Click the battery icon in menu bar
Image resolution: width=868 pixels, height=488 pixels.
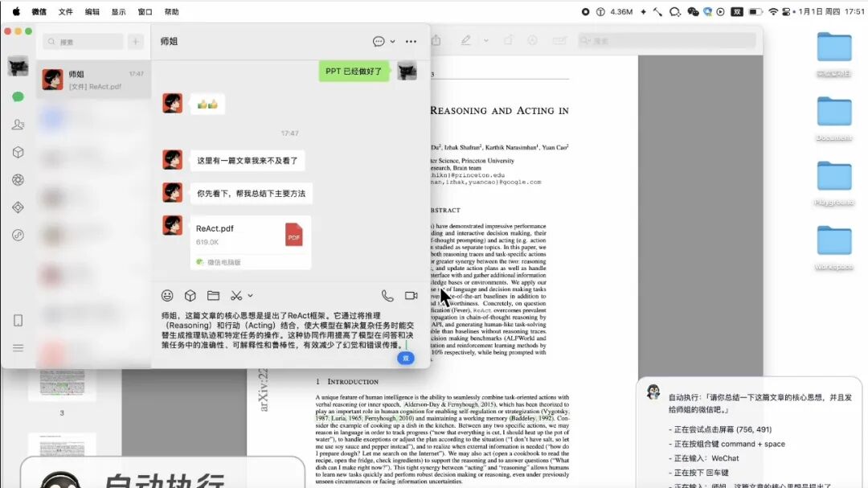click(755, 11)
